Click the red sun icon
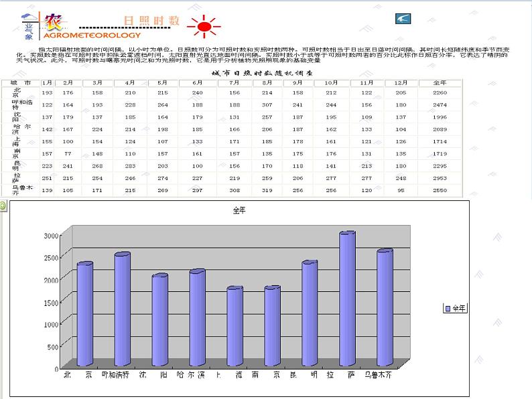The height and width of the screenshot is (399, 532). pyautogui.click(x=204, y=27)
